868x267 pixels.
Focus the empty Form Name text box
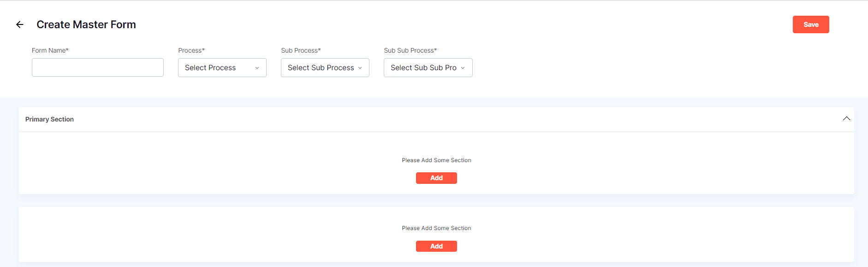[97, 67]
